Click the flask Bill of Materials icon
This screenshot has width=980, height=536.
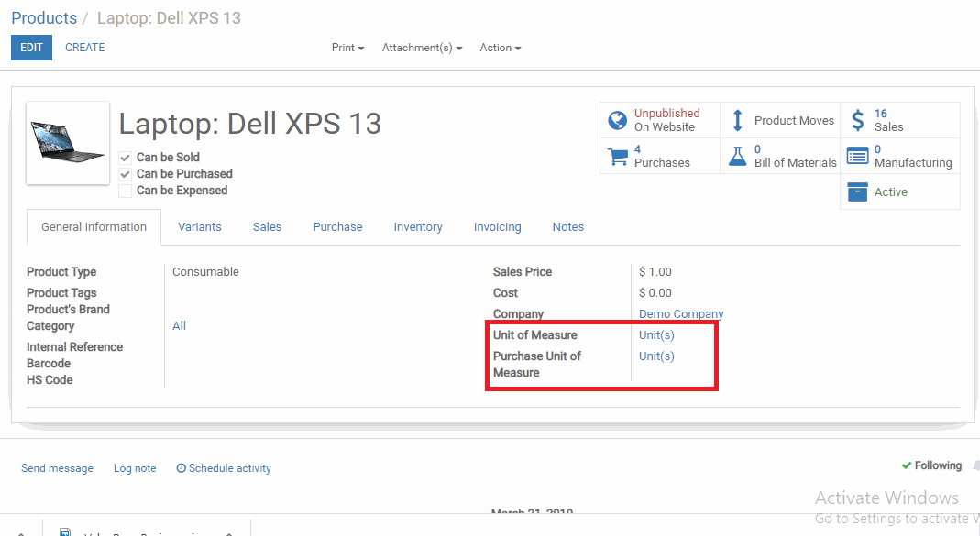(737, 156)
